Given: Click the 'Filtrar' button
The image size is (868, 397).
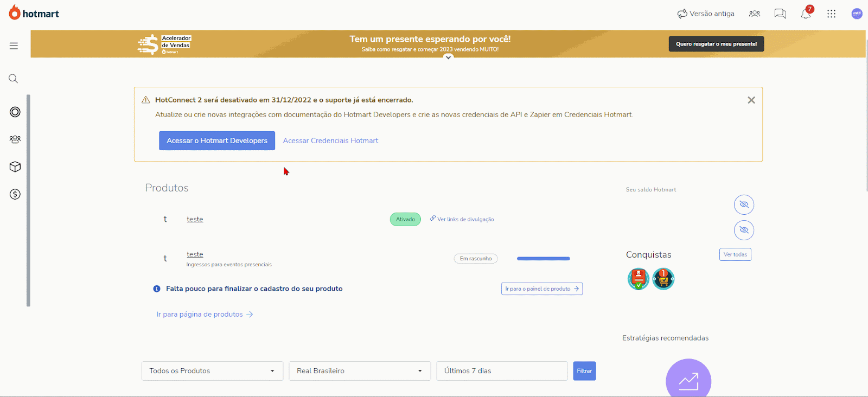Looking at the screenshot, I should (x=584, y=371).
